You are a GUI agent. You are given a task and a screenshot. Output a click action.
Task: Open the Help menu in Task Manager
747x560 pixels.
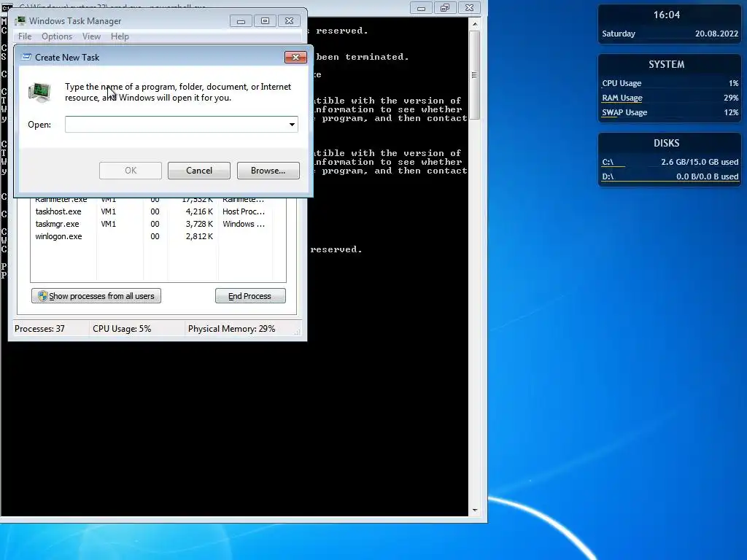[x=120, y=36]
